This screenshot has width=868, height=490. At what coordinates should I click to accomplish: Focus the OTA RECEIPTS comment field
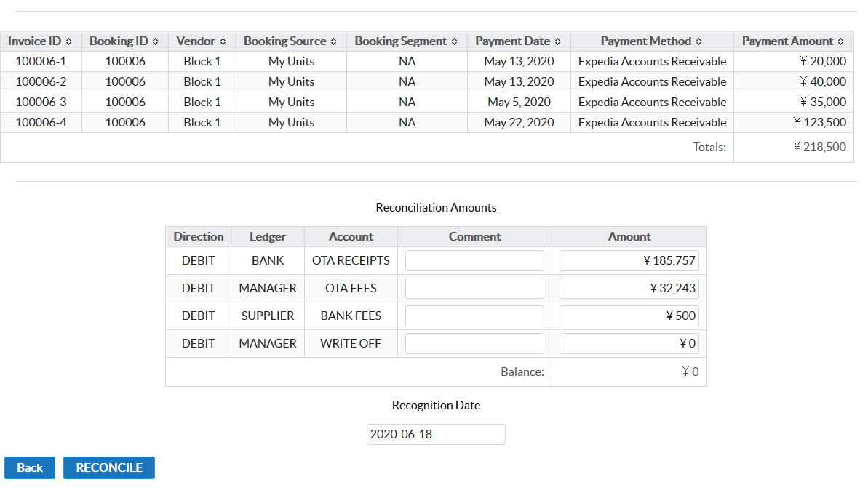click(474, 261)
